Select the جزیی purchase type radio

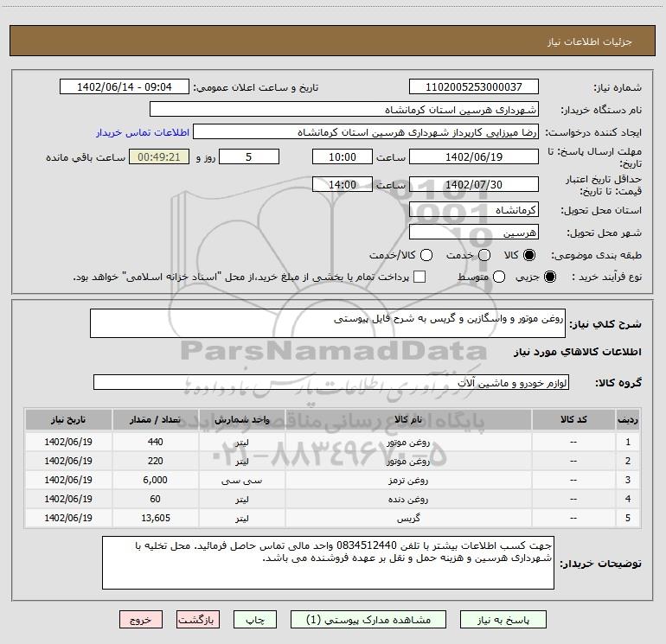point(549,277)
